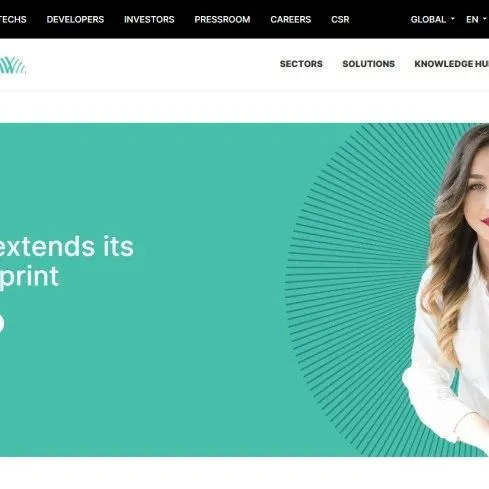Open the PRESSROOM link
This screenshot has height=489, width=489.
click(222, 19)
